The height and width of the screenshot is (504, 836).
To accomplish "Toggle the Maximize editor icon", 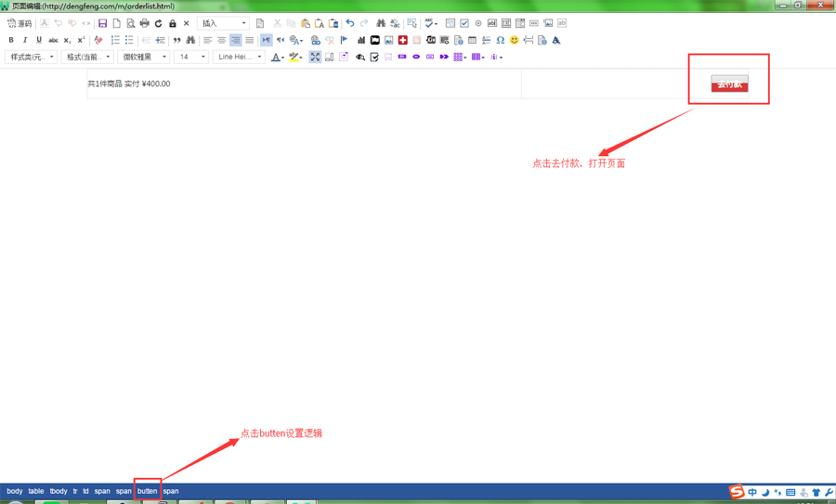I will point(315,57).
